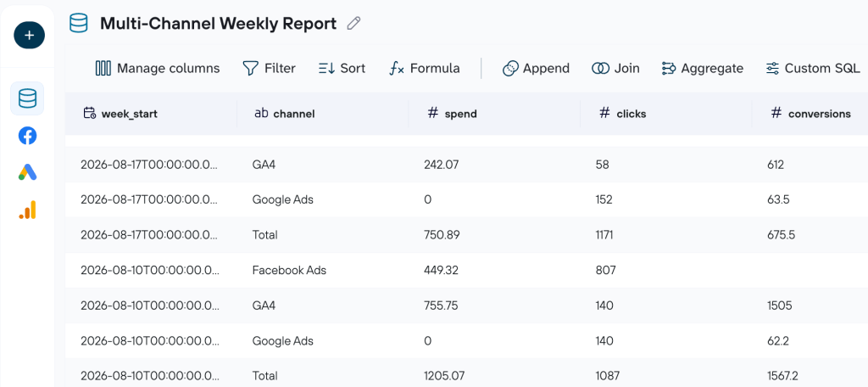Image resolution: width=868 pixels, height=387 pixels.
Task: Open the Filter tool
Action: point(269,68)
